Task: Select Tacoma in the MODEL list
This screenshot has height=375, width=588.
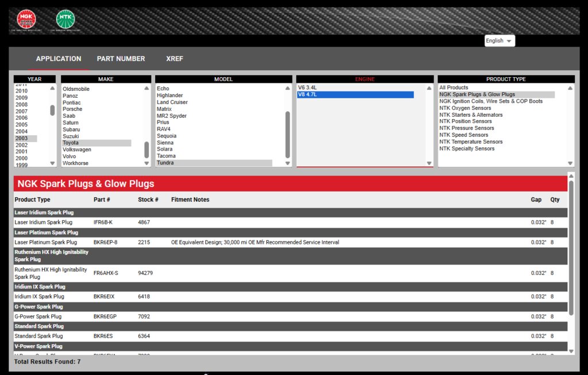Action: pos(166,156)
